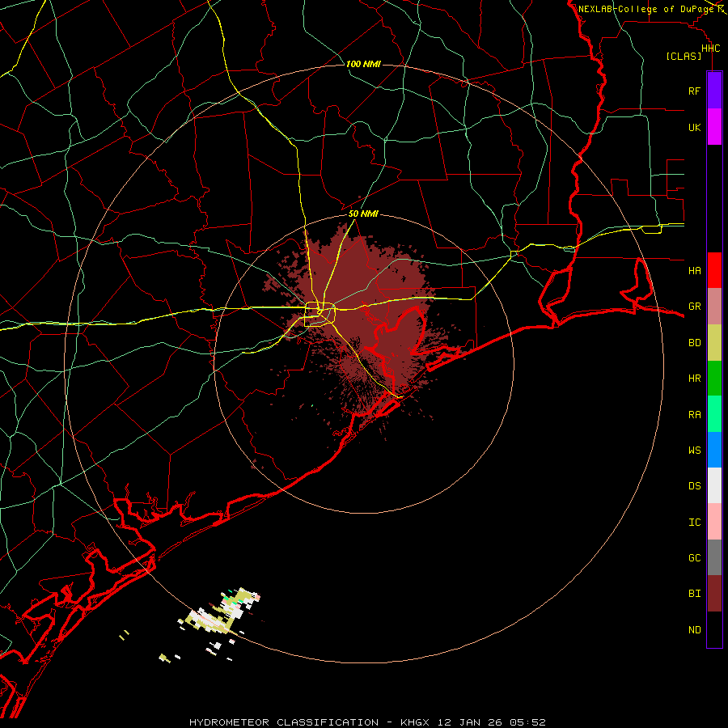Image resolution: width=728 pixels, height=728 pixels.
Task: Click the HYDROMETEOR CLASSIFICATION title text
Action: click(x=284, y=722)
